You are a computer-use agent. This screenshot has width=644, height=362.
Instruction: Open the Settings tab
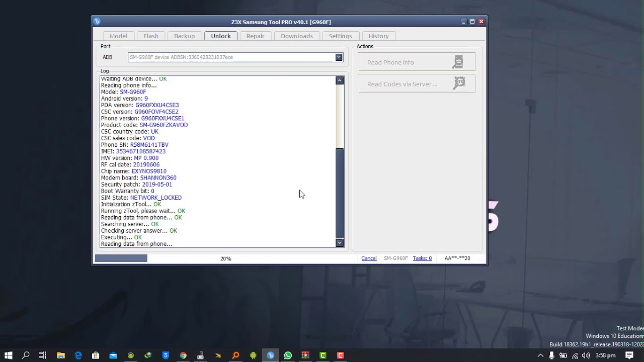click(340, 36)
